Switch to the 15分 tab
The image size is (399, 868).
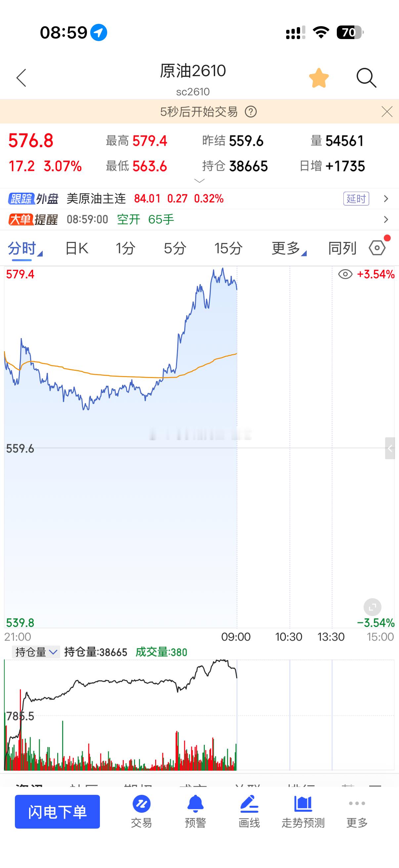pos(229,248)
